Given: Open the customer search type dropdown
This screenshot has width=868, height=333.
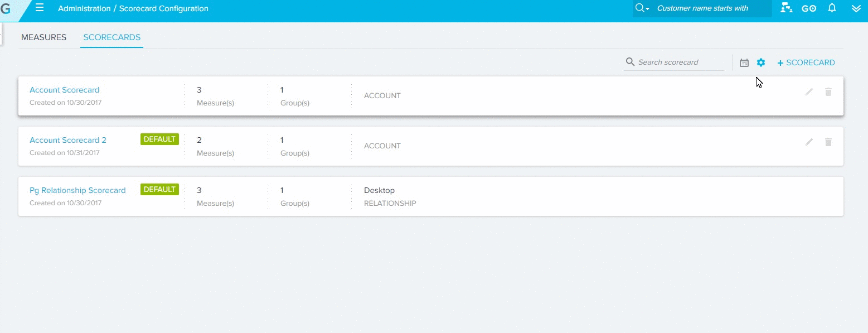Looking at the screenshot, I should (642, 8).
